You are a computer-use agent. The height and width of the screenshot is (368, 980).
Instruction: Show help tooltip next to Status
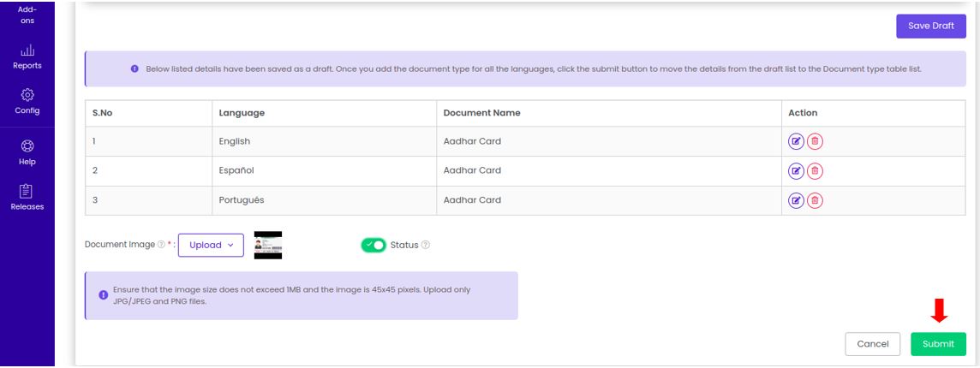(426, 245)
